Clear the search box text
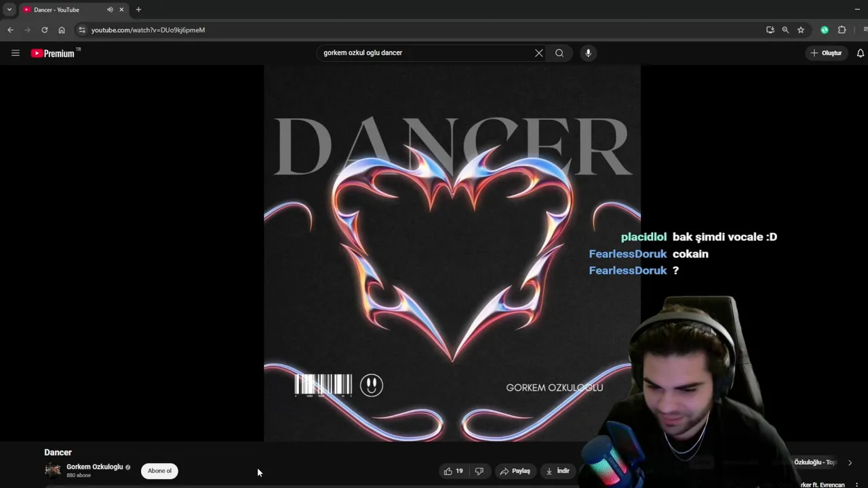 [x=539, y=53]
